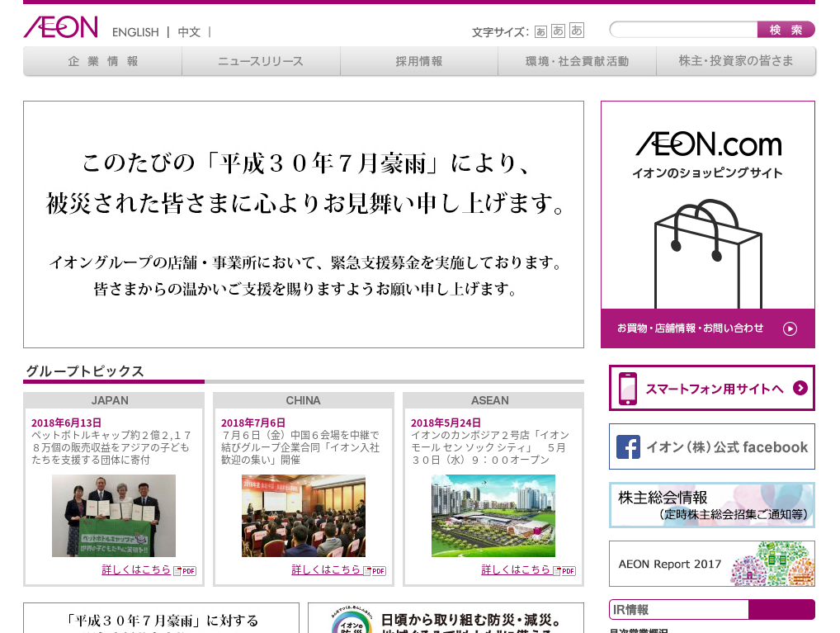Click the 文字サイズ label
Screen dimensions: 840x633
click(x=500, y=32)
